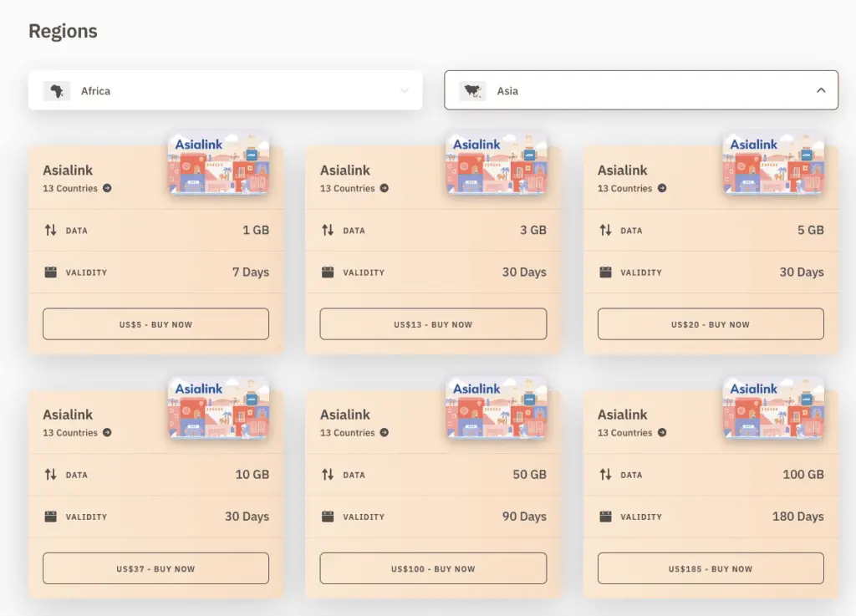
Task: Select the "5 GB" data value
Action: point(811,230)
